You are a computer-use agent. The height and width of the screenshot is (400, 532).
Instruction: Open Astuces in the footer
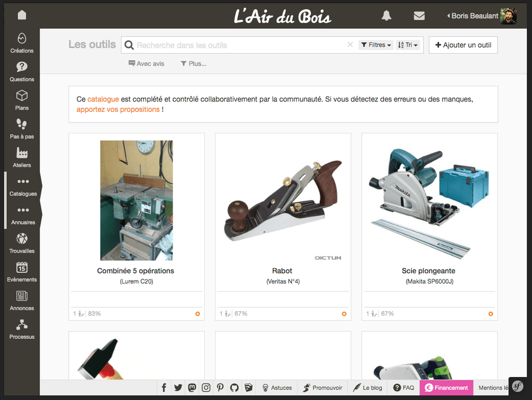(277, 388)
